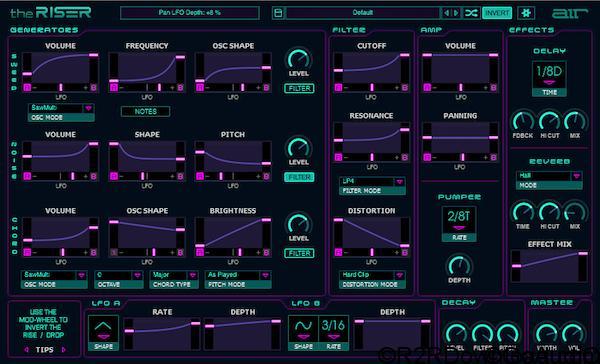Select A button under Chord Volume
The image size is (600, 364).
(x=27, y=253)
